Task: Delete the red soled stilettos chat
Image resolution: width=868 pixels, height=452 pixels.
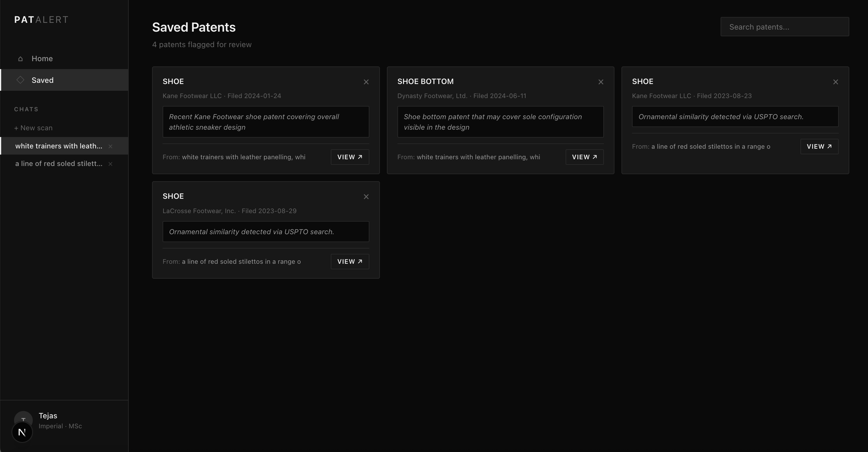Action: click(x=110, y=164)
